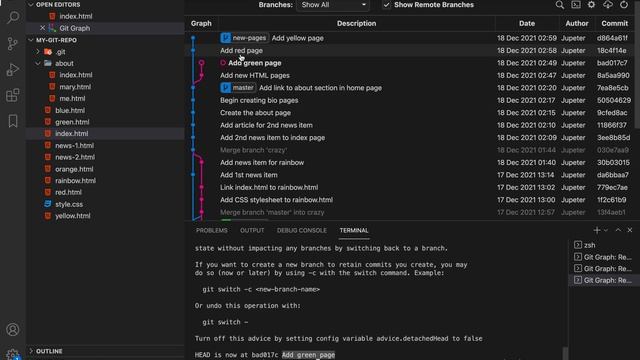
Task: Add a new terminal with plus icon
Action: (x=597, y=230)
